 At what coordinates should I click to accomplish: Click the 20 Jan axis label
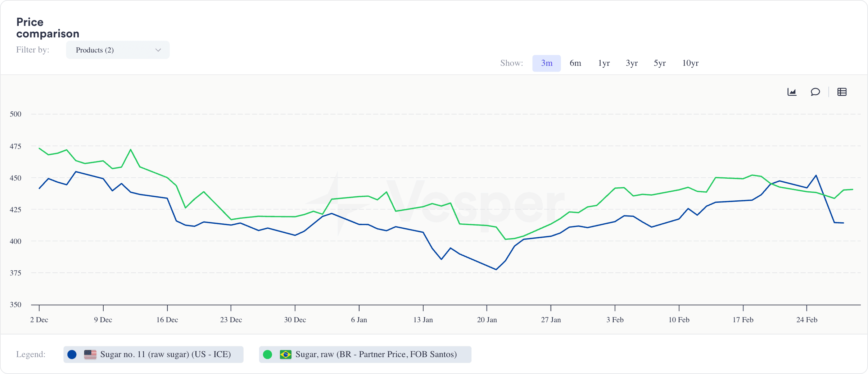coord(487,320)
